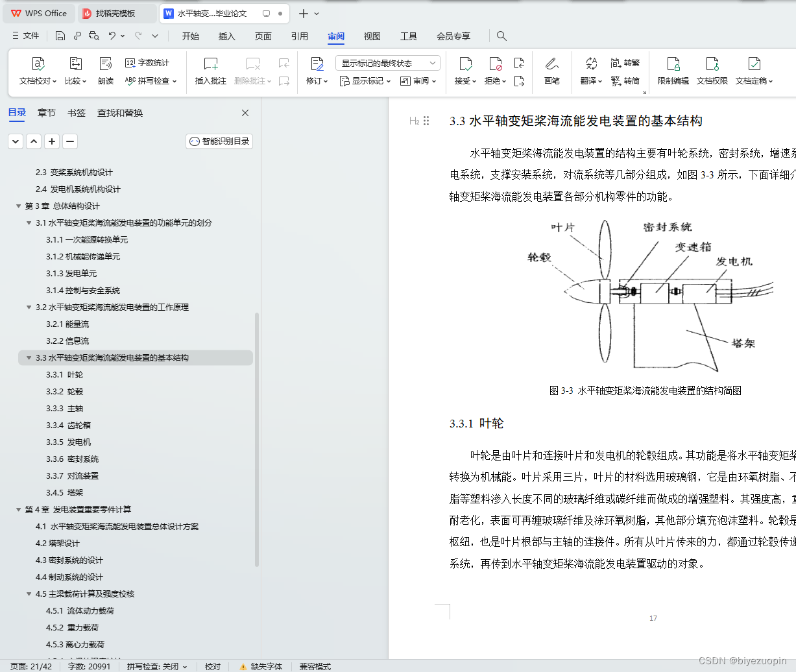Click the 转繁 convert to traditional Chinese icon
Viewport: 796px width, 672px height.
pyautogui.click(x=625, y=62)
